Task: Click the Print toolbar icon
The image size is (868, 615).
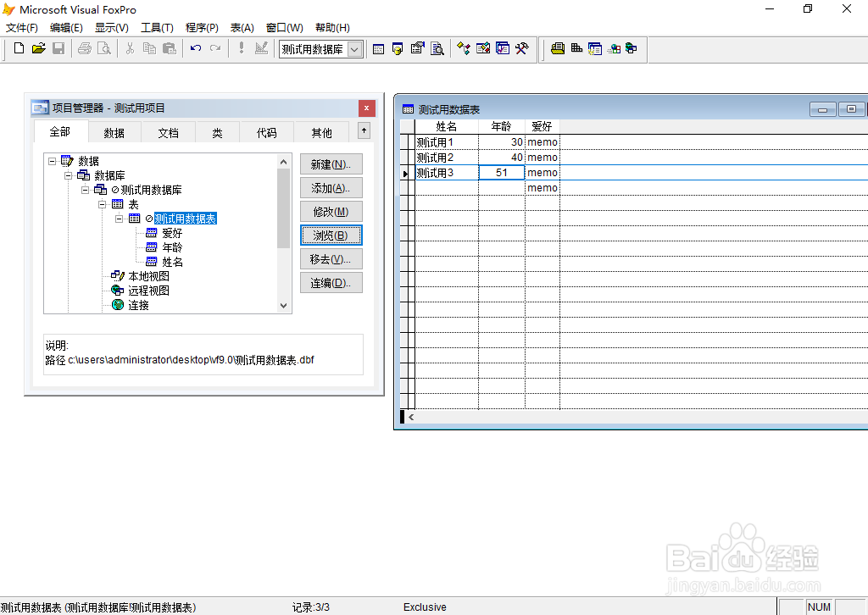Action: coord(85,48)
